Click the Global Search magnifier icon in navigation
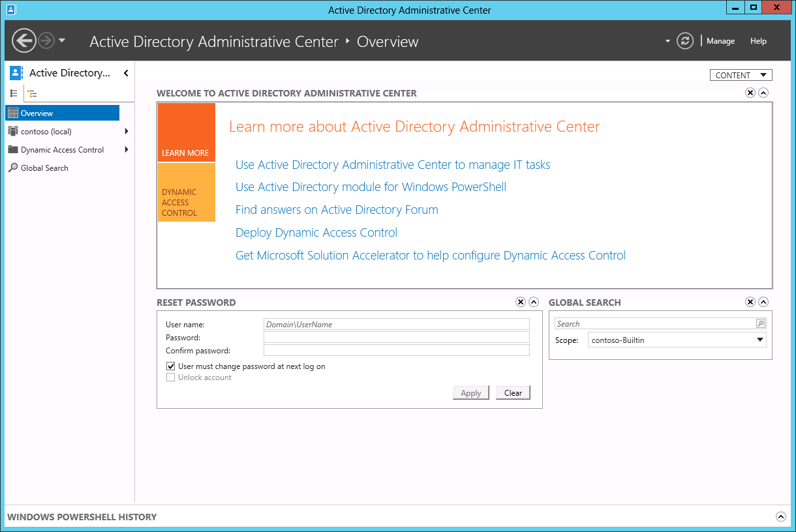Screen dimensions: 796x532 (13, 168)
